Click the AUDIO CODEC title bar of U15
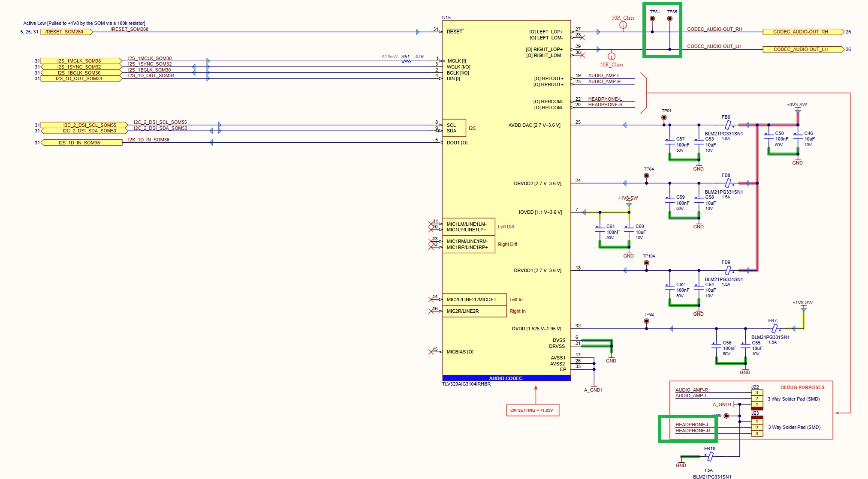The image size is (868, 479). 506,378
